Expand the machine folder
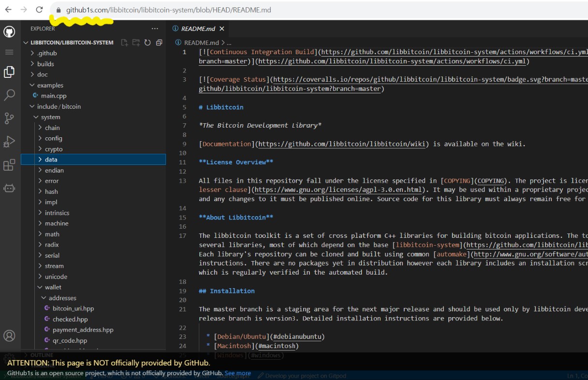Screen dimensions: 588x380 click(x=57, y=223)
